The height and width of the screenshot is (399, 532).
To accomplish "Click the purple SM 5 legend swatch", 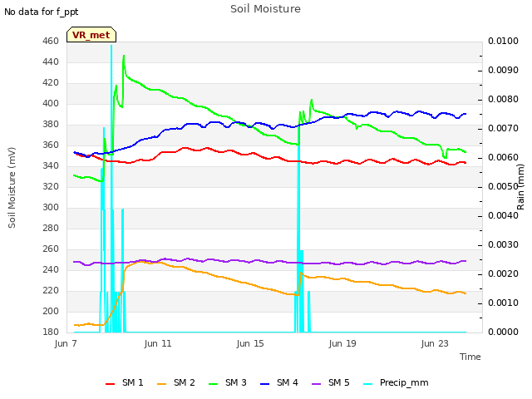I will 317,384.
